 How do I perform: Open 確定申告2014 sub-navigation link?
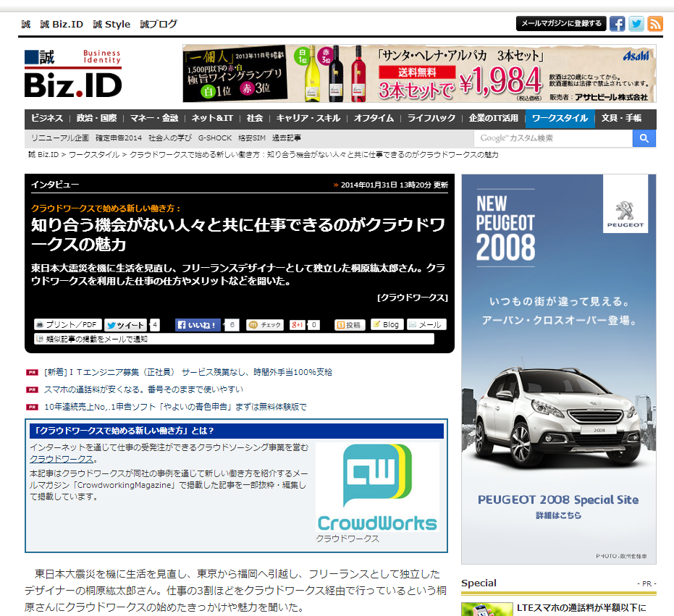point(119,138)
